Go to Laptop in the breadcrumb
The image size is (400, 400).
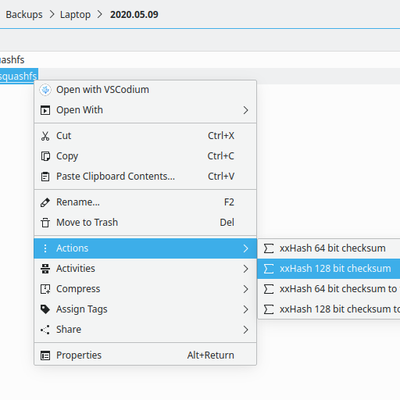point(75,15)
